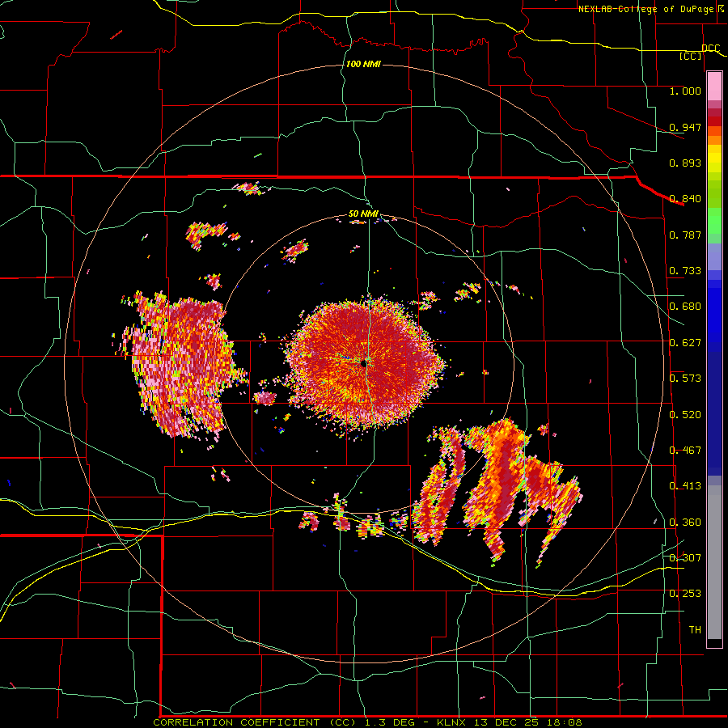Click the 1.000 value on the color scale

[x=685, y=91]
